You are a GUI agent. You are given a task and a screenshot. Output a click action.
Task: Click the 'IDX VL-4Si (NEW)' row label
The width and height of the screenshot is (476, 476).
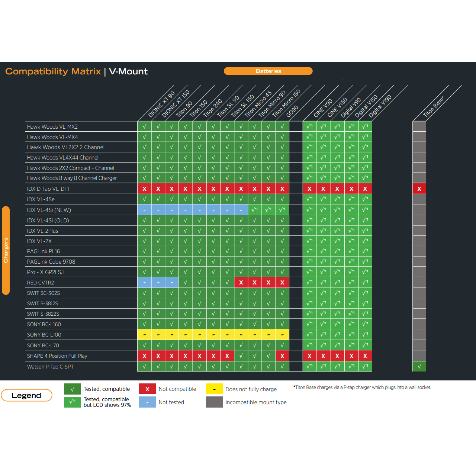coord(49,210)
